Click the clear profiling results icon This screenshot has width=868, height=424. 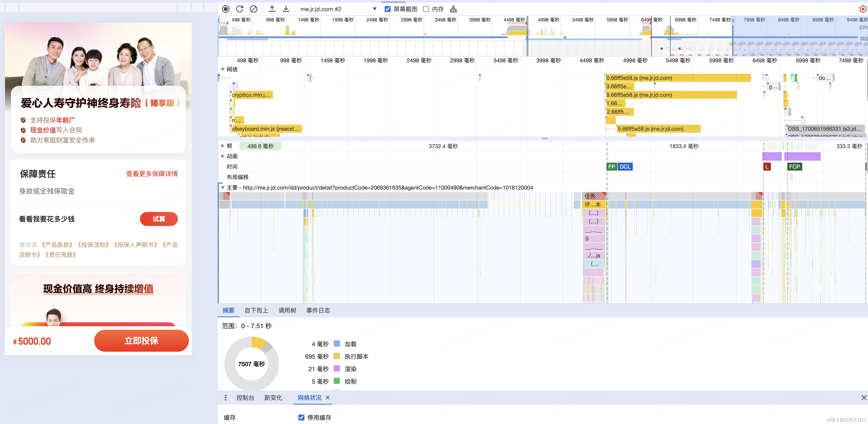pos(254,9)
